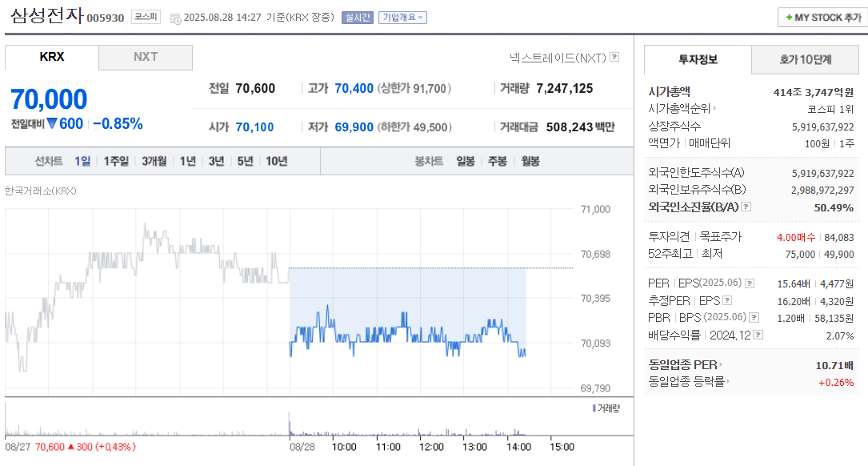Image resolution: width=868 pixels, height=466 pixels.
Task: Open the help icon next to PER EPS(2025.06)
Action: (750, 283)
